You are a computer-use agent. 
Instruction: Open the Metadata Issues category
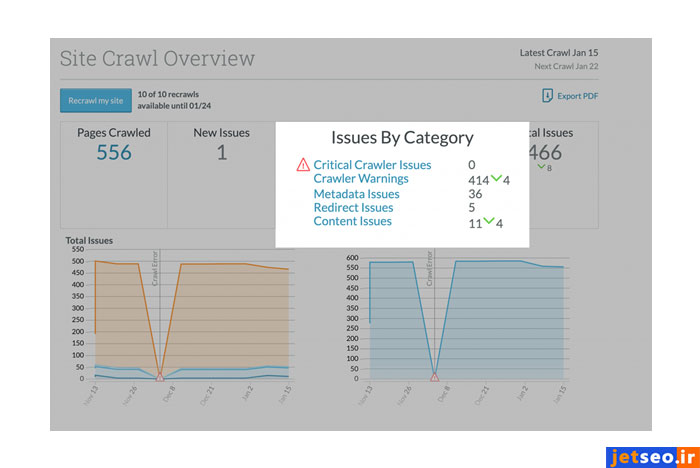point(356,194)
